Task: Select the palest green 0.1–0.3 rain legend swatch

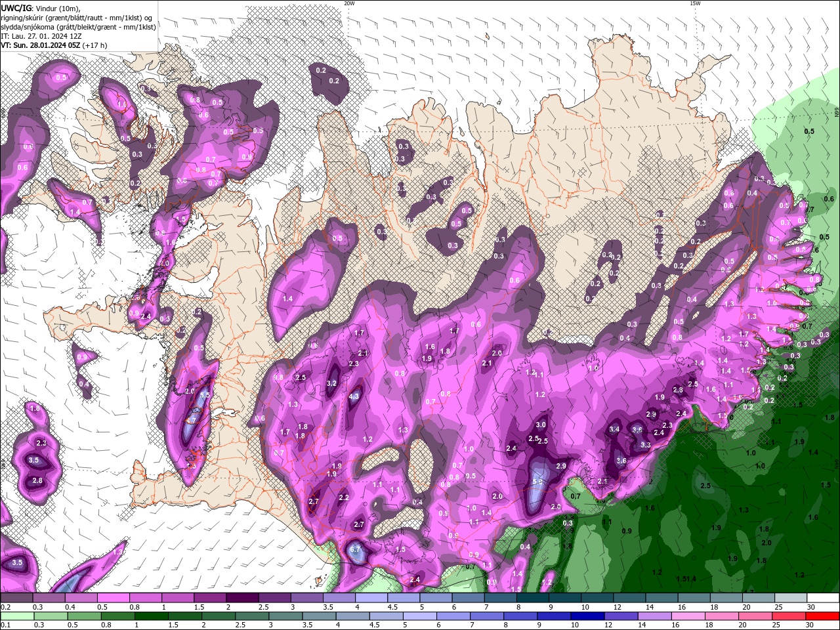Action: 16,616
